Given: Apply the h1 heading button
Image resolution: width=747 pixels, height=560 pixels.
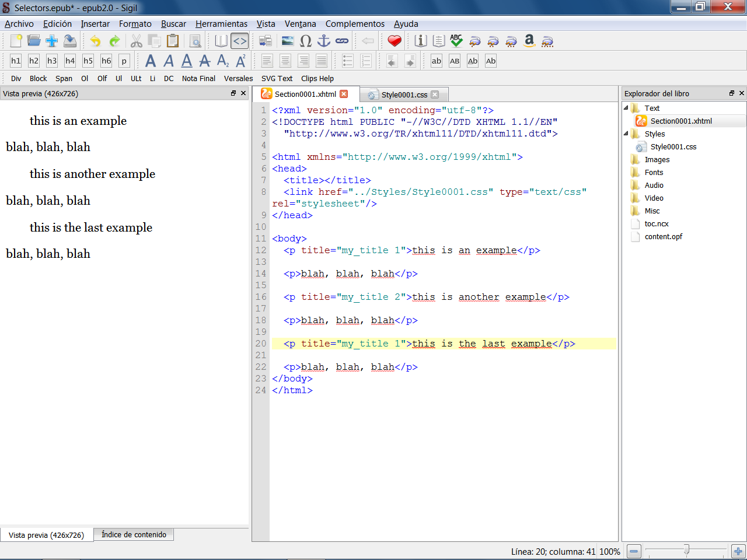Looking at the screenshot, I should [x=16, y=61].
